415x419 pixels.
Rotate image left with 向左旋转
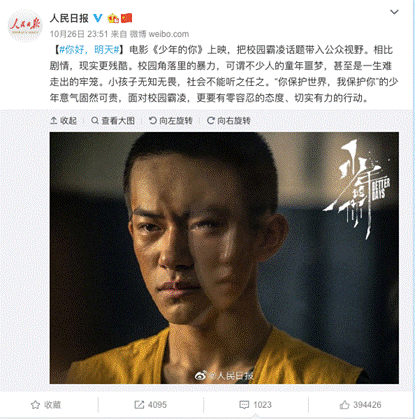(x=171, y=121)
